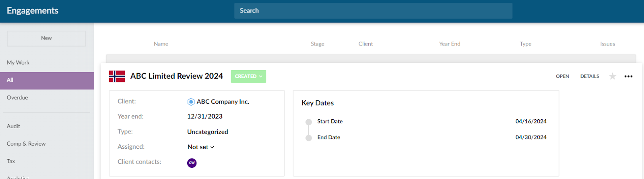This screenshot has height=179, width=644.
Task: Click the End Date timeline marker
Action: coord(309,138)
